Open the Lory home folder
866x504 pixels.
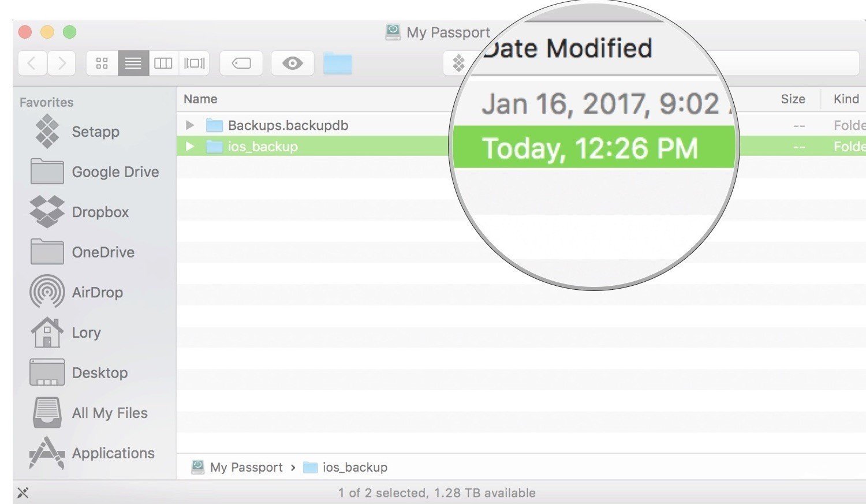(66, 333)
